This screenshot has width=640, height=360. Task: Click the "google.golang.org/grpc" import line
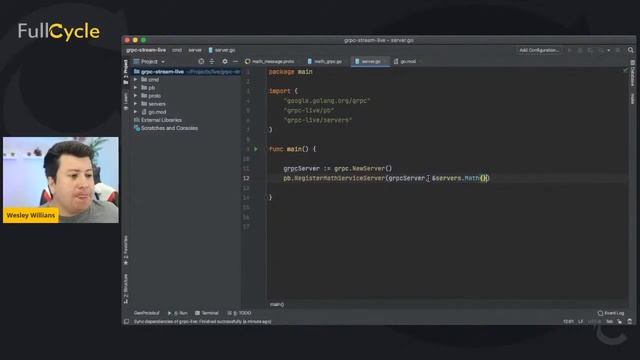pyautogui.click(x=327, y=100)
